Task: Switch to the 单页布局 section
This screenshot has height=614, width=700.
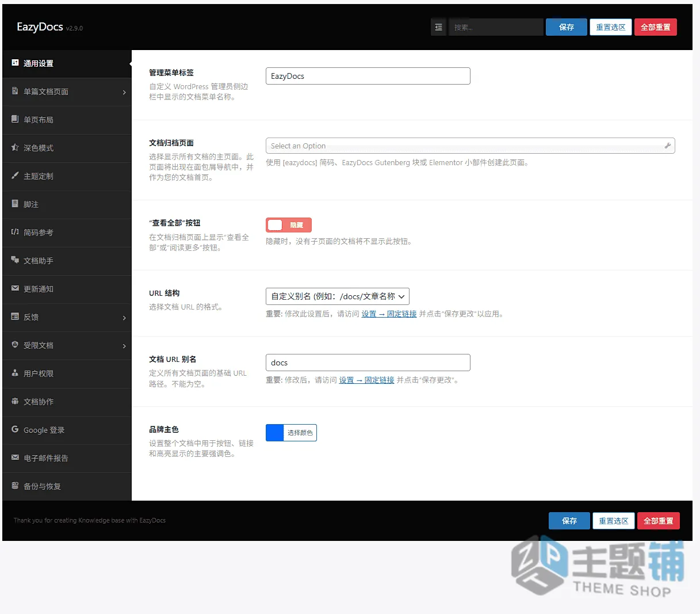Action: pyautogui.click(x=67, y=120)
